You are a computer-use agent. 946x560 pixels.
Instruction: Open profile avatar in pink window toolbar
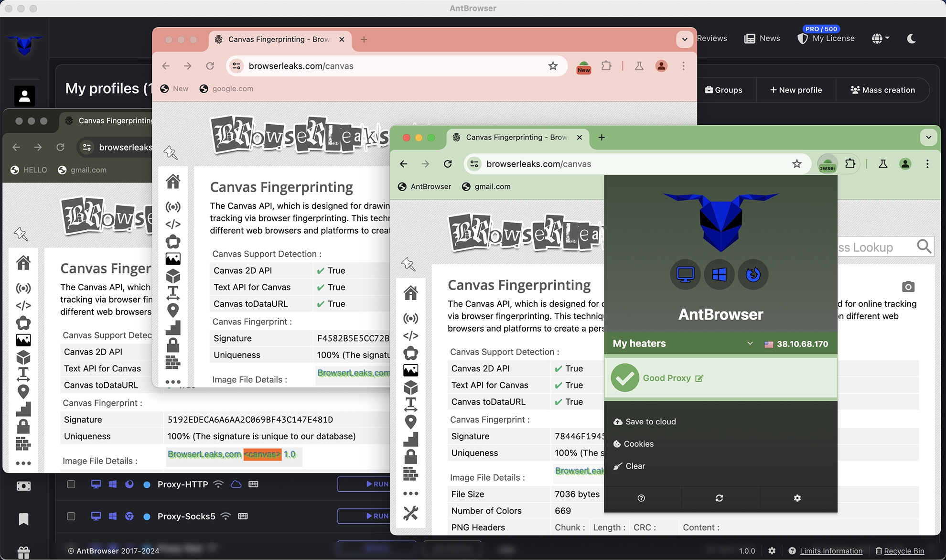click(661, 66)
